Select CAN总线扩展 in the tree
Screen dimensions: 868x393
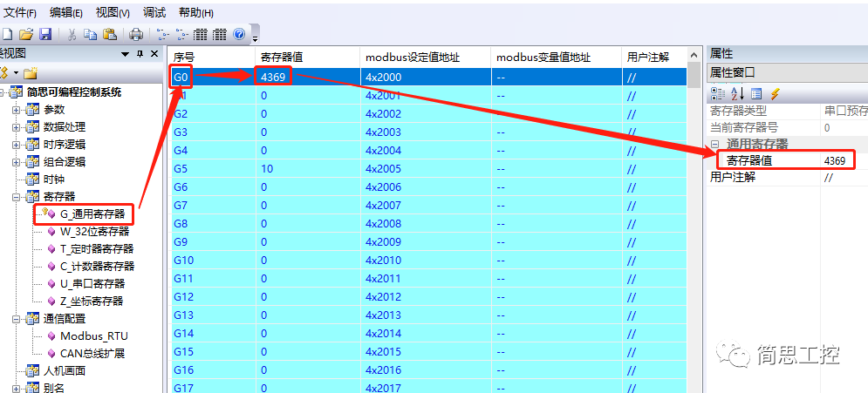coord(92,353)
